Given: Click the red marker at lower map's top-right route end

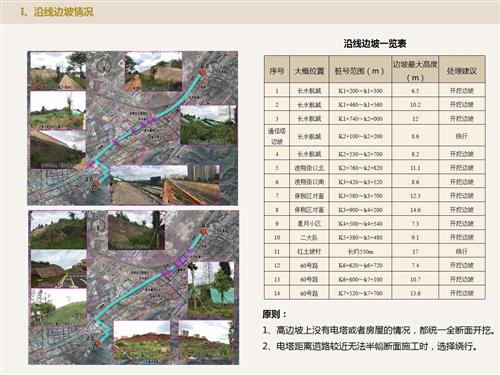Looking at the screenshot, I should [x=204, y=232].
